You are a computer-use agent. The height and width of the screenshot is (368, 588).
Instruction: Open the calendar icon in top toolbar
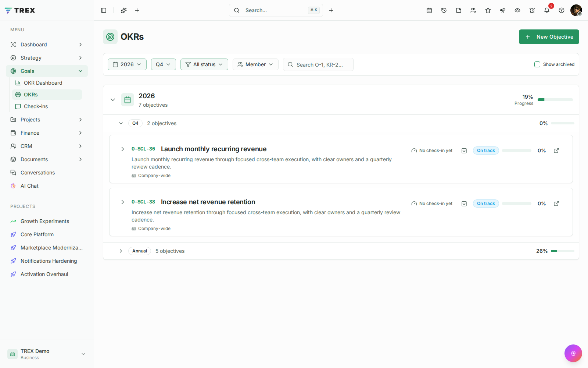pyautogui.click(x=429, y=10)
